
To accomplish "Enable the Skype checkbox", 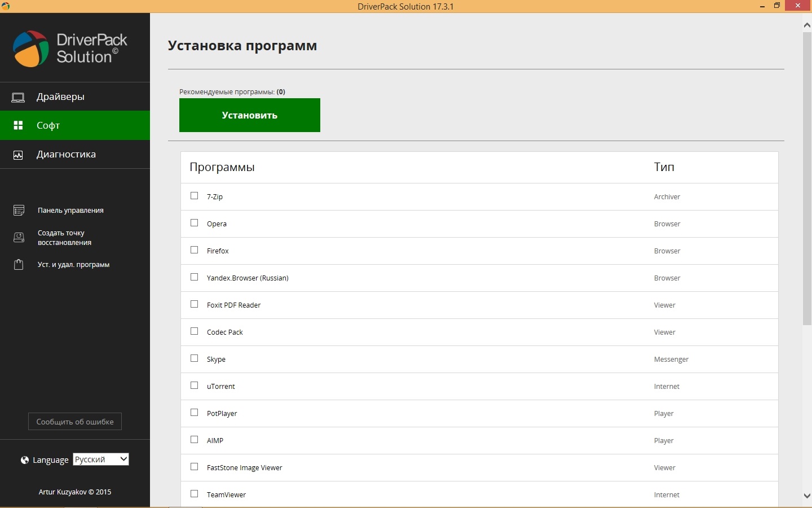I will (x=195, y=358).
